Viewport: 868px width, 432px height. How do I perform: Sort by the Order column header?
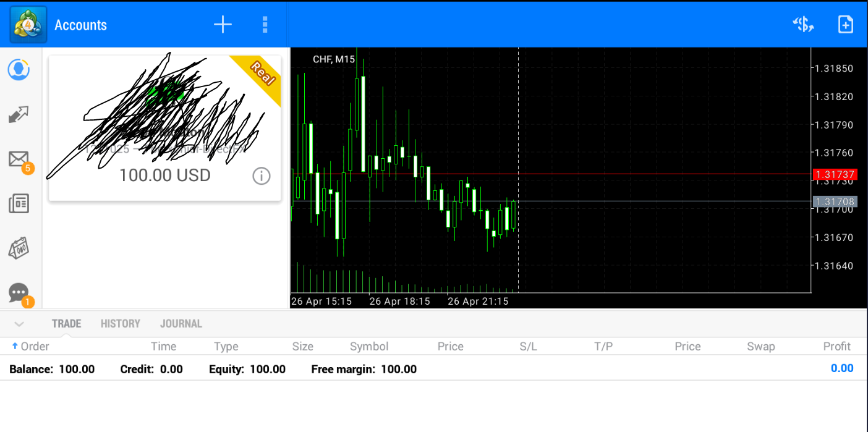click(30, 346)
